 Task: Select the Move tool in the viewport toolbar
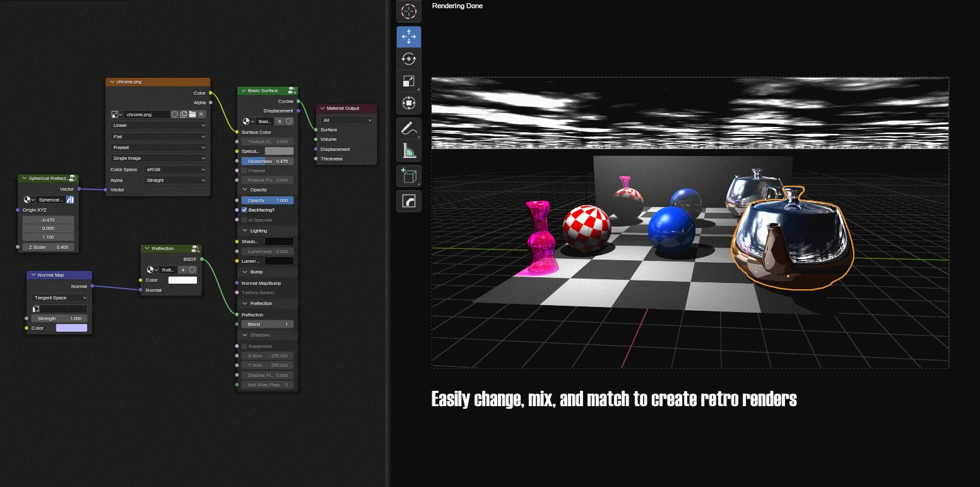point(409,37)
